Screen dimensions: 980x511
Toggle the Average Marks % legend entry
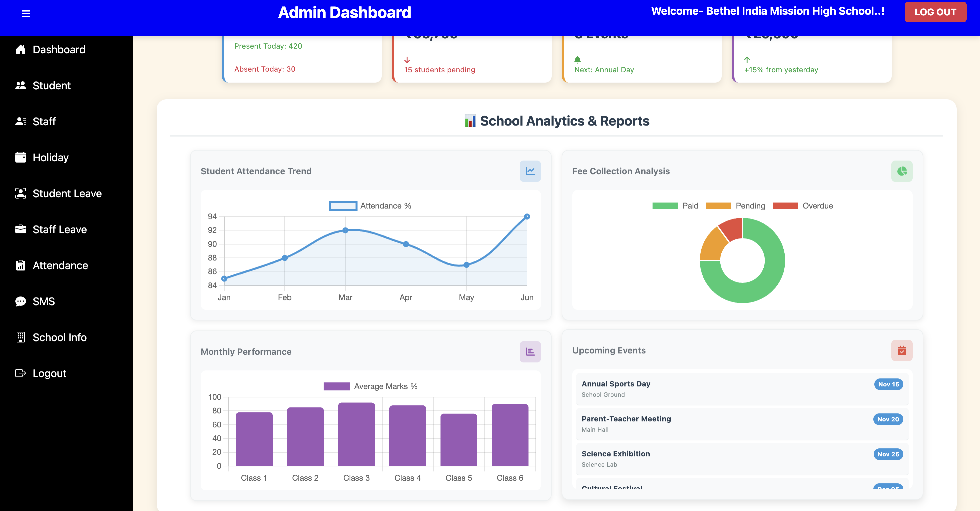click(x=370, y=386)
